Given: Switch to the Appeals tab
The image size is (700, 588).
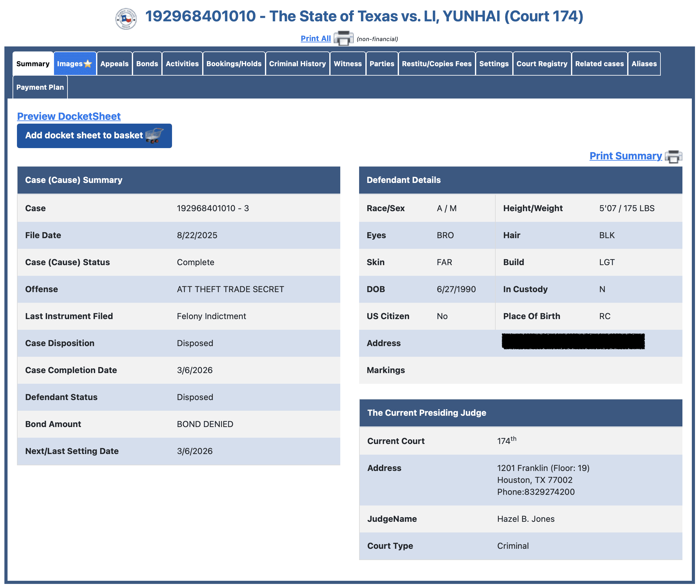Looking at the screenshot, I should tap(114, 64).
